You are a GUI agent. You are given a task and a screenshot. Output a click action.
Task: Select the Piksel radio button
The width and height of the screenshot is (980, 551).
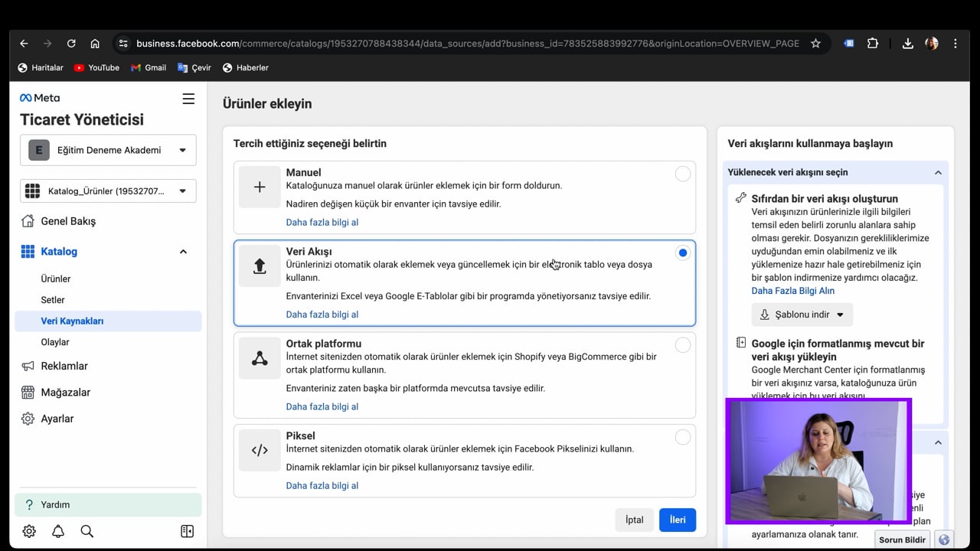pyautogui.click(x=682, y=437)
